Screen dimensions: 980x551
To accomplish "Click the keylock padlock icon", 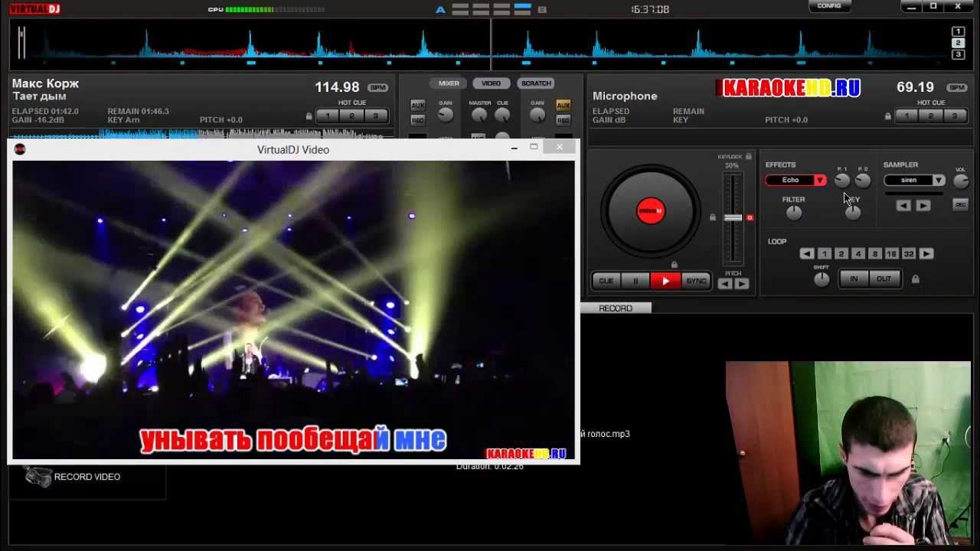I will (749, 156).
